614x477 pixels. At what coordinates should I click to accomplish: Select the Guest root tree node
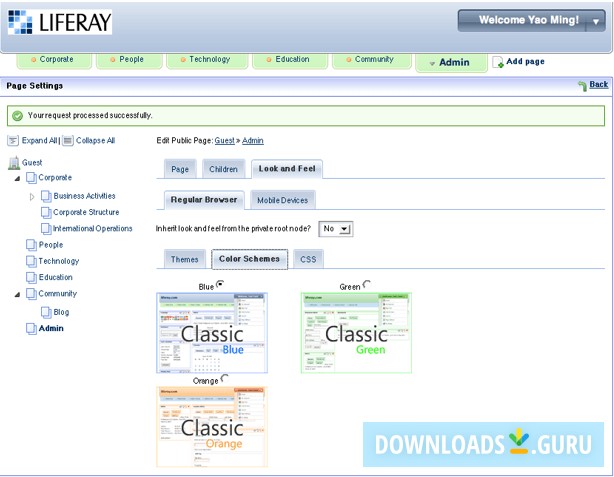point(32,163)
